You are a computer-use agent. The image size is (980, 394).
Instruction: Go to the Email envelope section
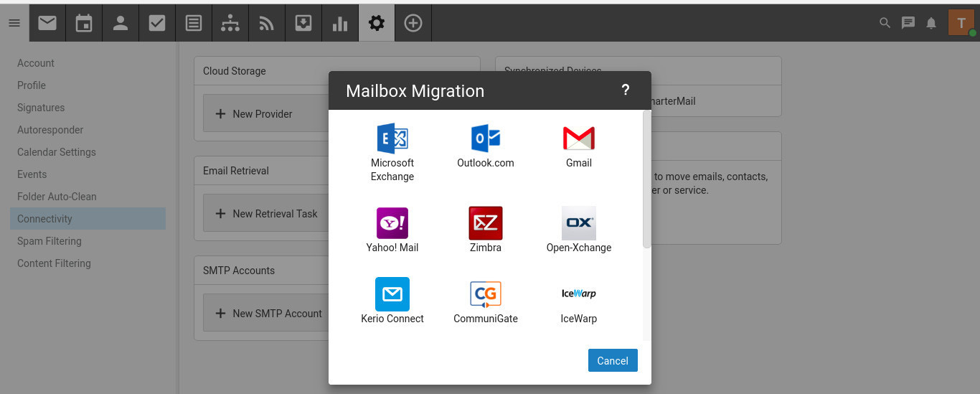(x=47, y=23)
